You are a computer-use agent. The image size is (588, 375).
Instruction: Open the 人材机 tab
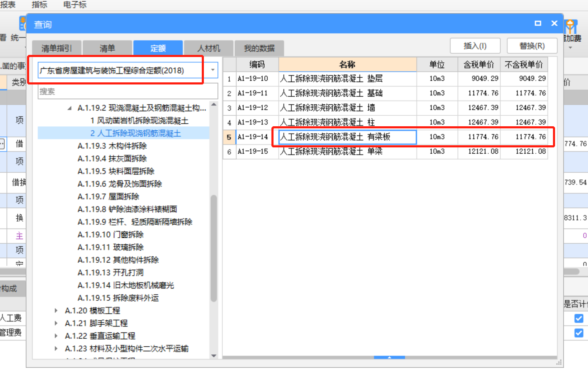click(x=209, y=48)
